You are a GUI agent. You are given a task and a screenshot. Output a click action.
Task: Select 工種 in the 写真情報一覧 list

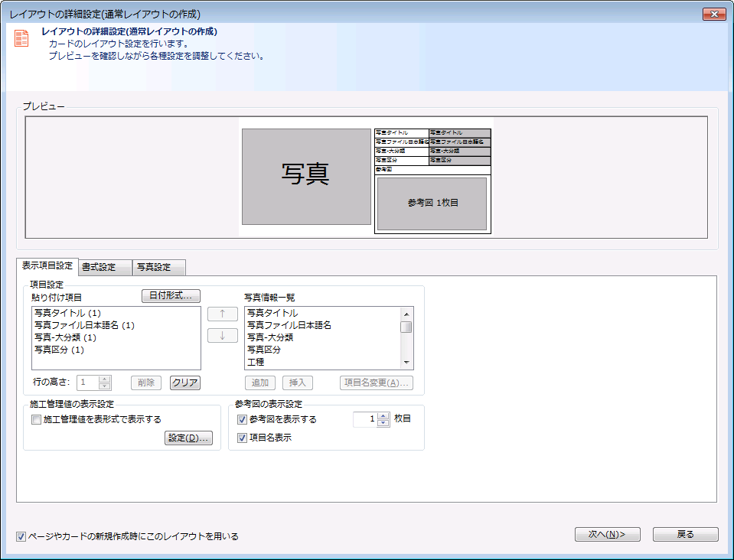pos(256,362)
